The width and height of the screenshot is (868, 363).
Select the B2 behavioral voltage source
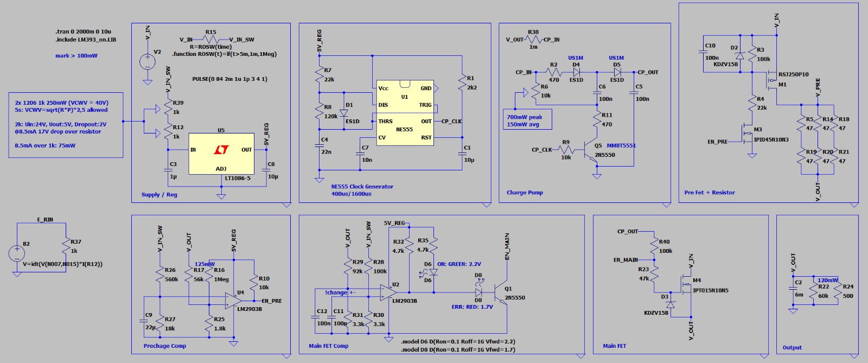[x=17, y=253]
